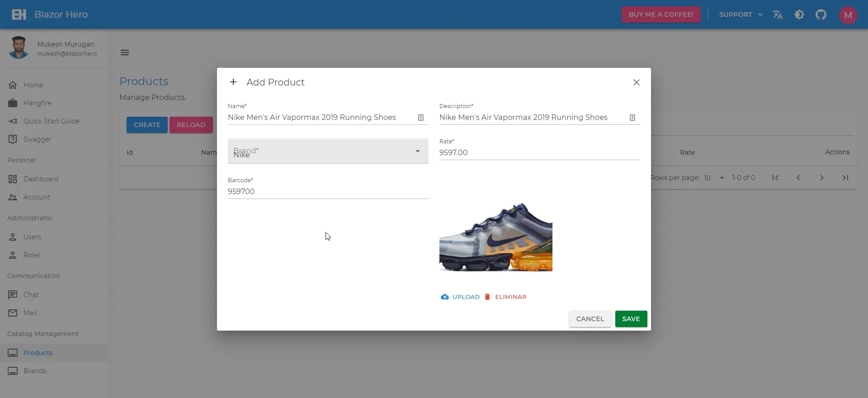The width and height of the screenshot is (868, 398).
Task: Toggle the hamburger menu sidebar
Action: [x=125, y=52]
